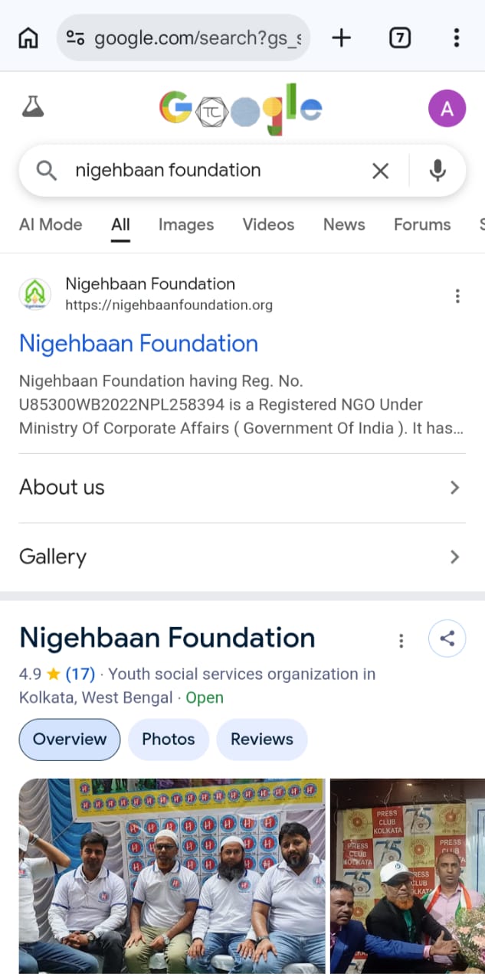Select the Reviews chip in the business panel
The height and width of the screenshot is (980, 485).
pyautogui.click(x=261, y=740)
